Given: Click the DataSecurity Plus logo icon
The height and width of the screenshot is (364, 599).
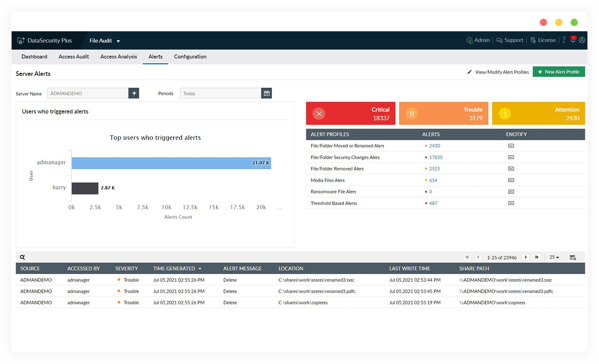Looking at the screenshot, I should point(21,41).
